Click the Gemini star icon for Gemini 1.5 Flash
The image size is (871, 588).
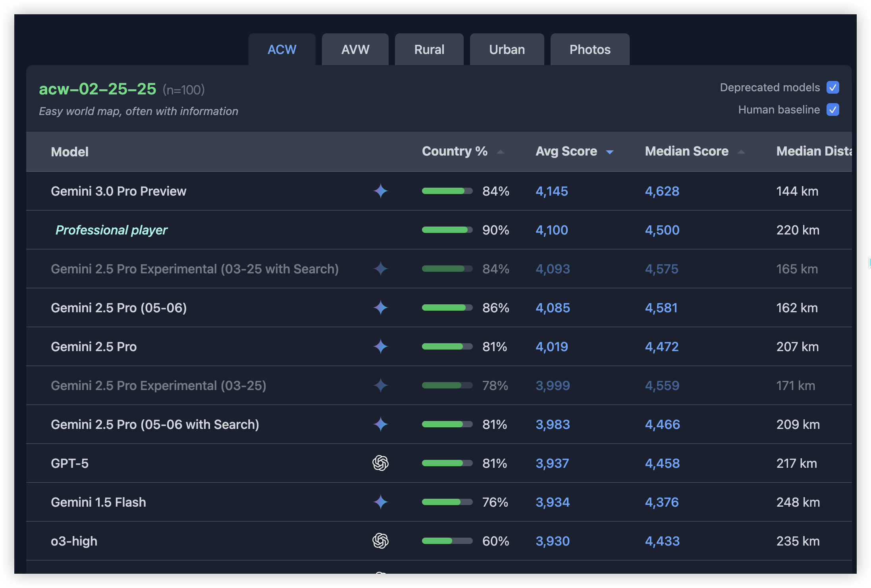tap(380, 502)
